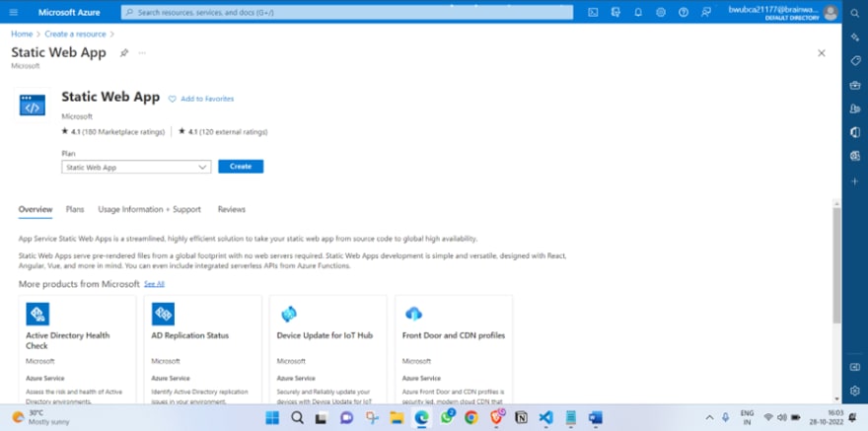Open AD Replication Status card title

pos(189,335)
